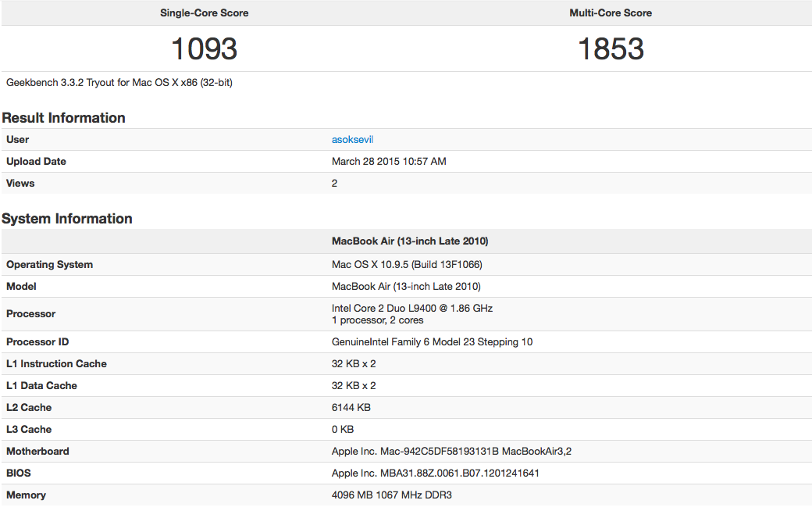The image size is (812, 511).
Task: Click the Geekbench 3.3.2 Tryout version text
Action: pos(119,82)
